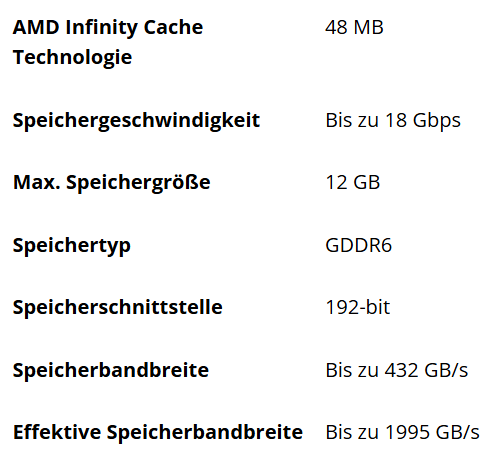Click the Max. Speichergröße label
Image resolution: width=497 pixels, height=473 pixels.
point(112,183)
